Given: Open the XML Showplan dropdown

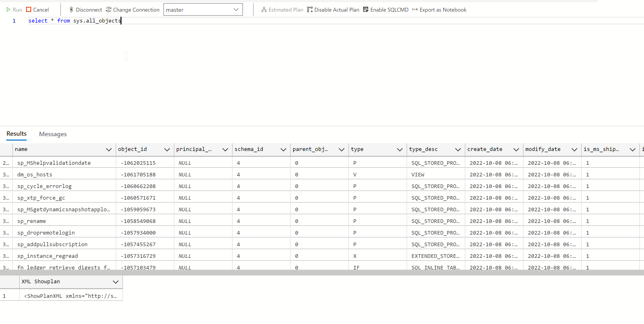Looking at the screenshot, I should 115,282.
